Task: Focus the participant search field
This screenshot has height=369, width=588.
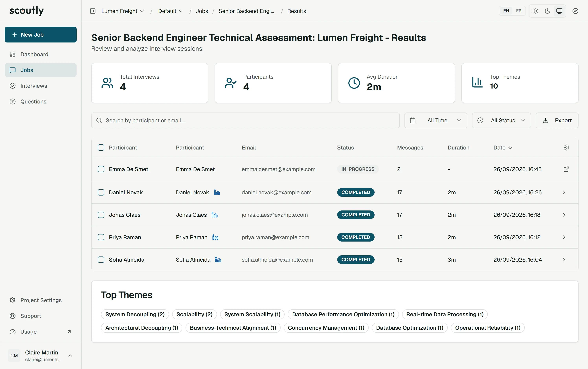Action: (245, 120)
